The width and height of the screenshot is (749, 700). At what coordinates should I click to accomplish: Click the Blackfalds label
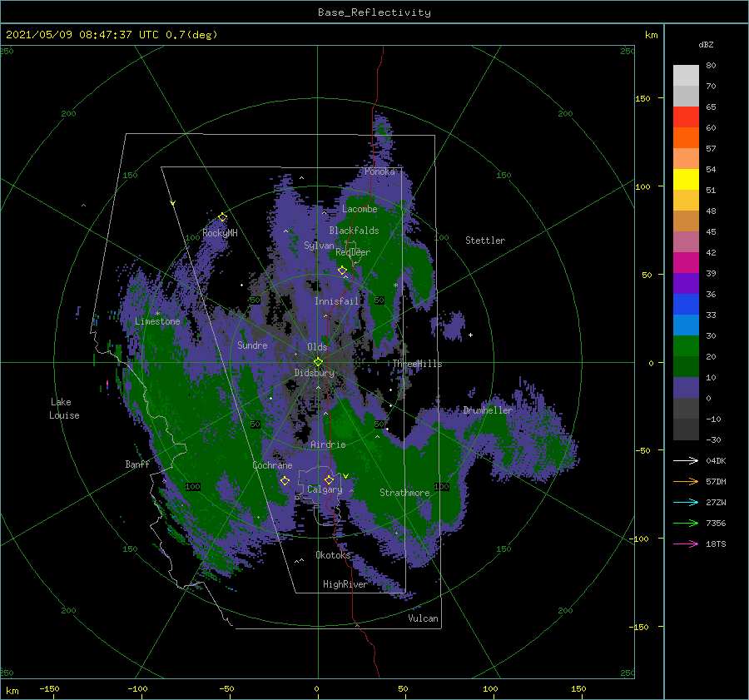[354, 231]
